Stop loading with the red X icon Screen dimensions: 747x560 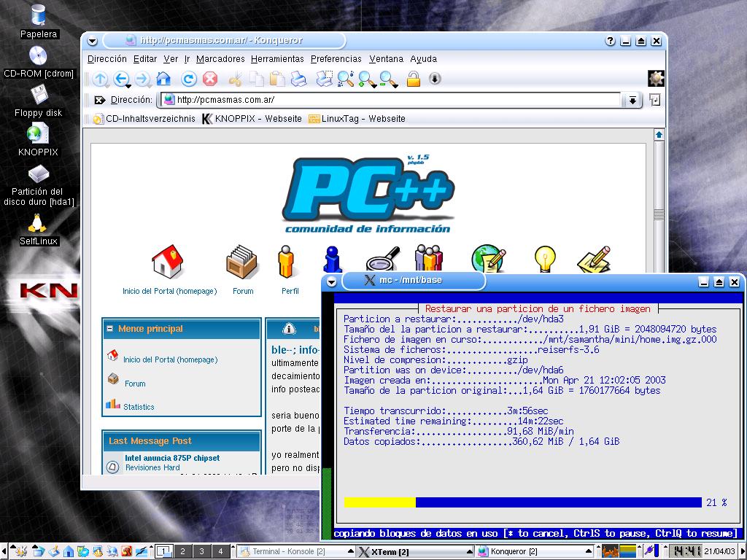tap(210, 79)
